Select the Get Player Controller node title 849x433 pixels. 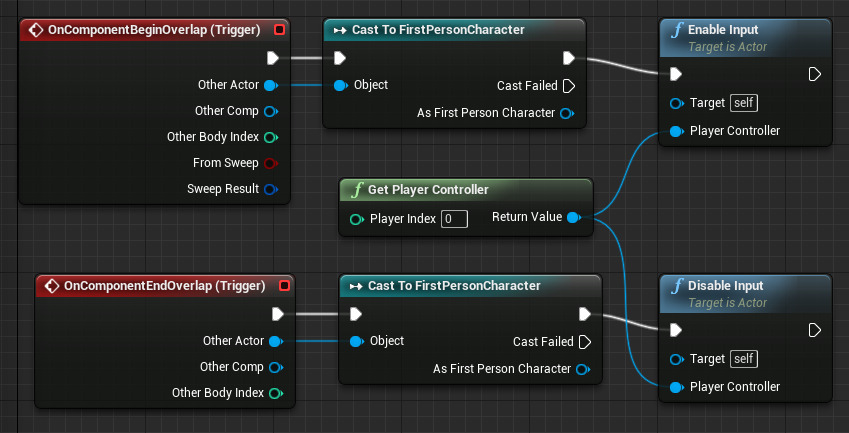428,190
